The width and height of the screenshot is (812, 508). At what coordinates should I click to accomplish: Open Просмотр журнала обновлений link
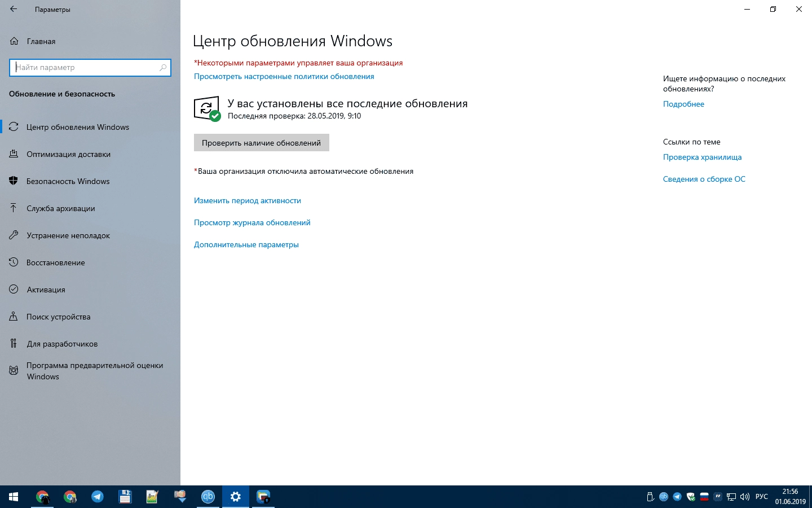pos(252,222)
